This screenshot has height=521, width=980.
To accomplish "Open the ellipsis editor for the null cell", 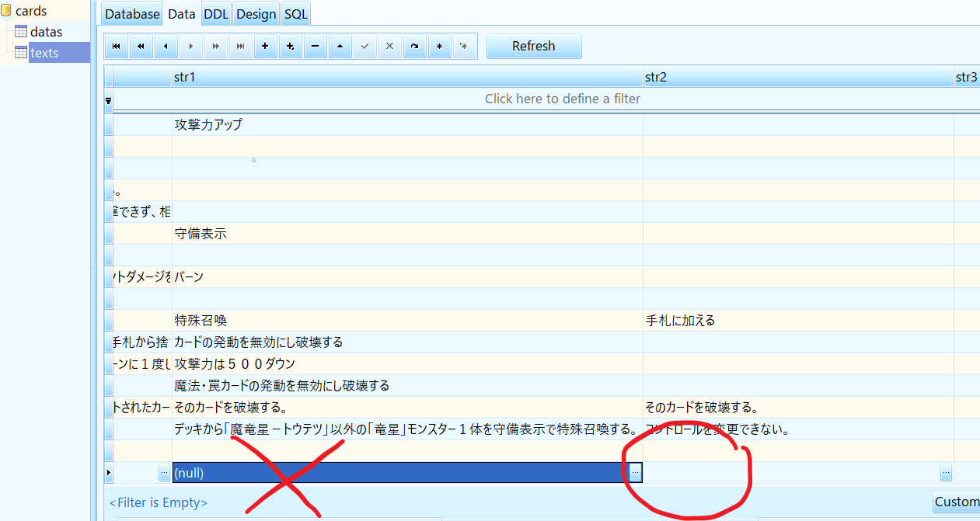I will (x=634, y=472).
